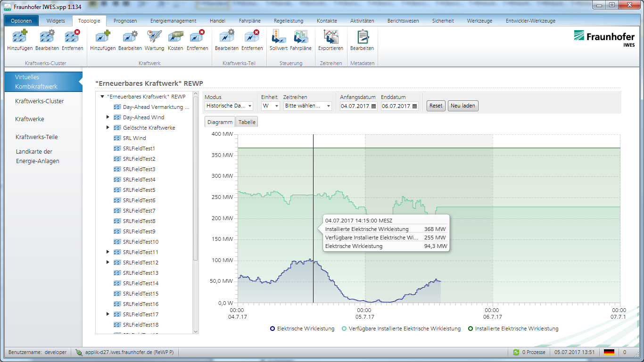Add a Kraftwerks-Cluster via Hinzufügen icon

point(20,37)
